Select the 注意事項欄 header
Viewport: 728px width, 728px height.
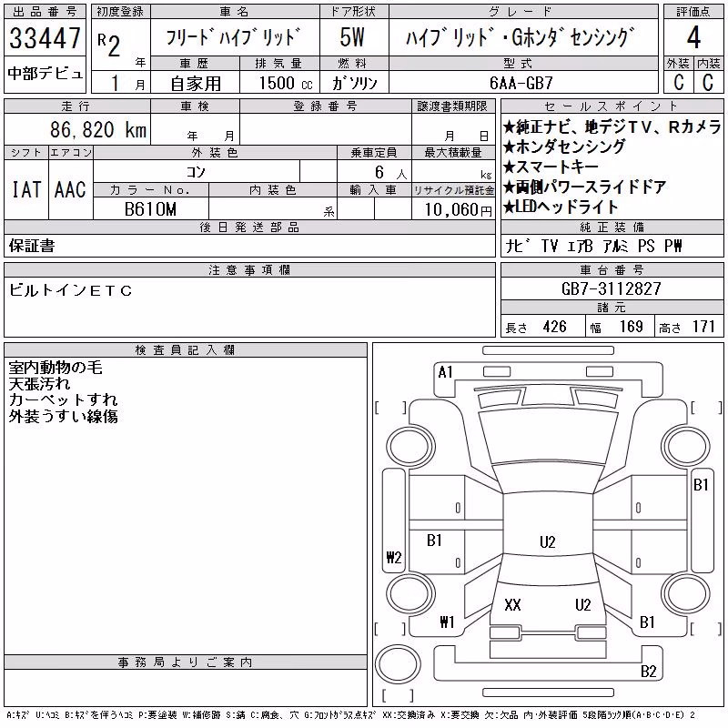(x=249, y=269)
